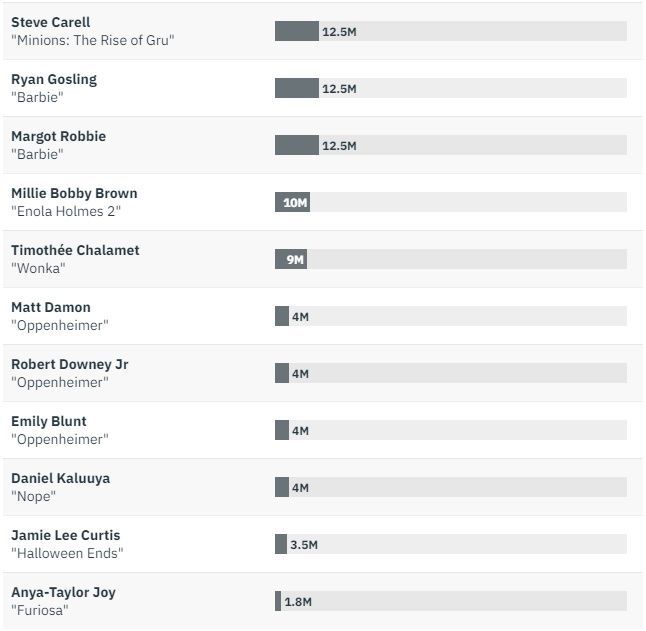Screen dimensions: 646x631
Task: Select the "Nope" movie title
Action: click(x=33, y=496)
